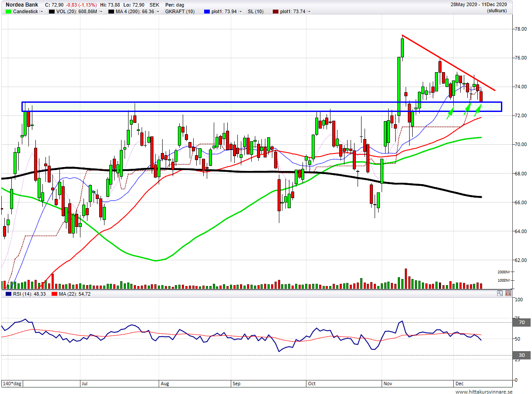Open the MA 4 (200) dropdown arrow
The image size is (532, 394).
tap(158, 11)
